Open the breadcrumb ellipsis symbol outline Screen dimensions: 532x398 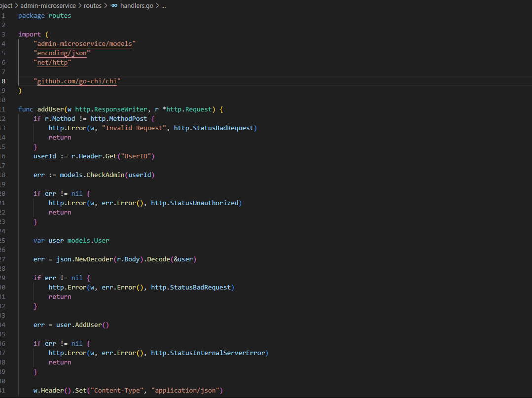point(164,6)
